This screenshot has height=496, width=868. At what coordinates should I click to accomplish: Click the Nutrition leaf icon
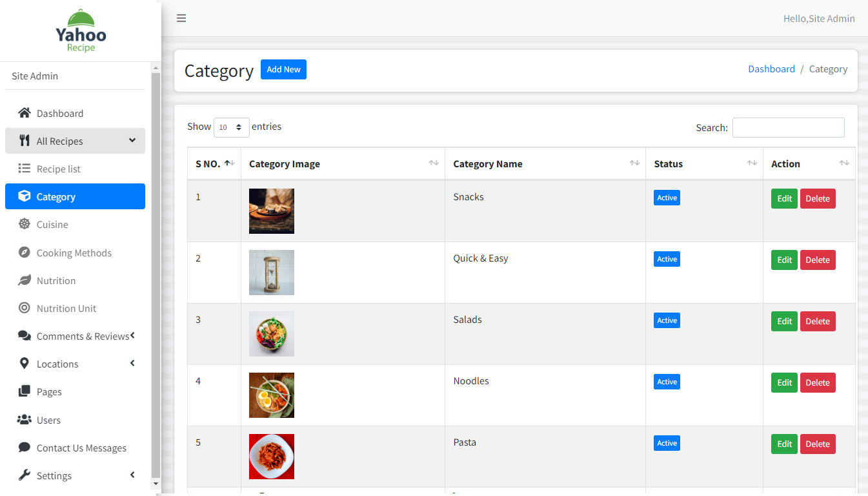(25, 280)
